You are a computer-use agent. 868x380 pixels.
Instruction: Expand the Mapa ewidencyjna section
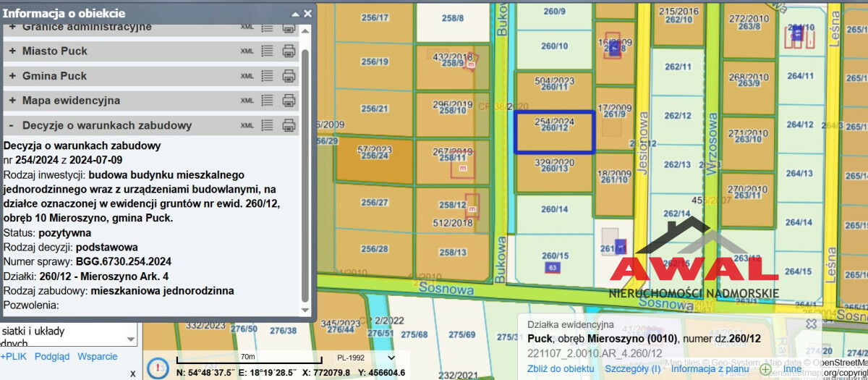click(12, 101)
